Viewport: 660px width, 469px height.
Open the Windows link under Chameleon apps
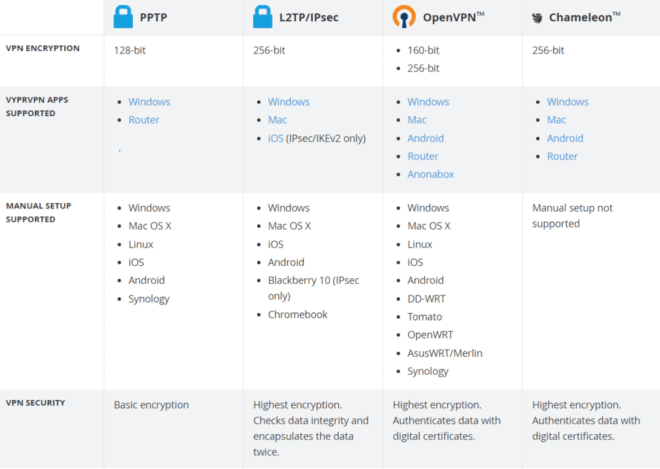coord(567,102)
